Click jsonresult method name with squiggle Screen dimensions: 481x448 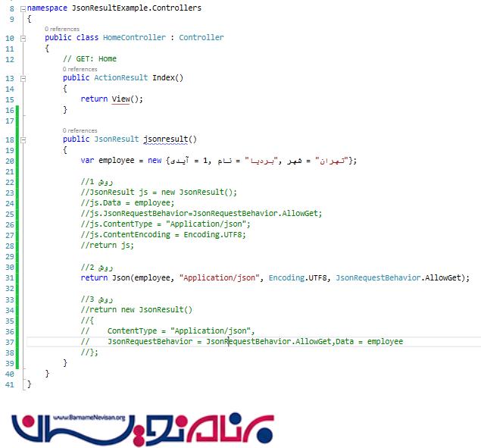[166, 139]
